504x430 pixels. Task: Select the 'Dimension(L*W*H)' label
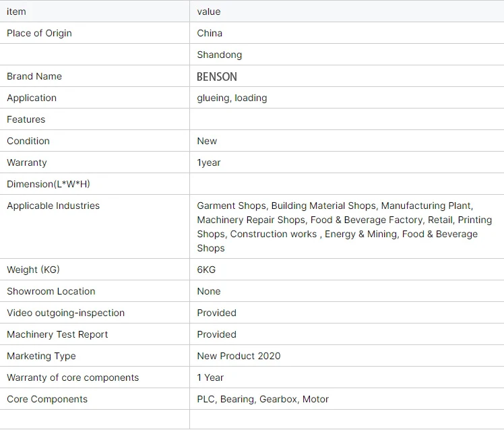pos(49,184)
